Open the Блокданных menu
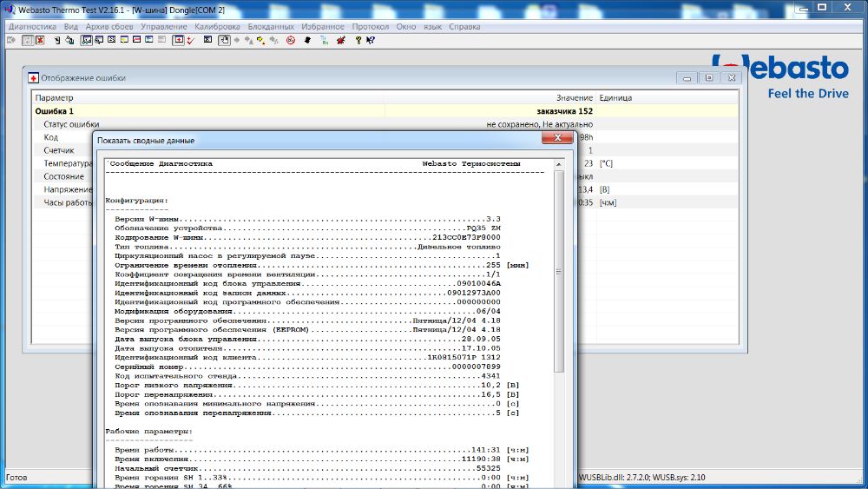The width and height of the screenshot is (868, 489). point(271,27)
